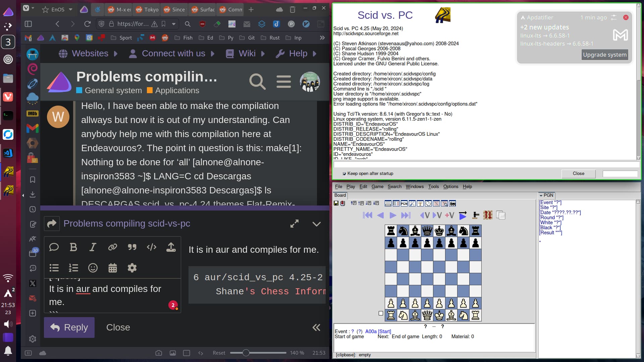This screenshot has height=362, width=644.
Task: Open Scid Tools menu
Action: click(x=433, y=187)
